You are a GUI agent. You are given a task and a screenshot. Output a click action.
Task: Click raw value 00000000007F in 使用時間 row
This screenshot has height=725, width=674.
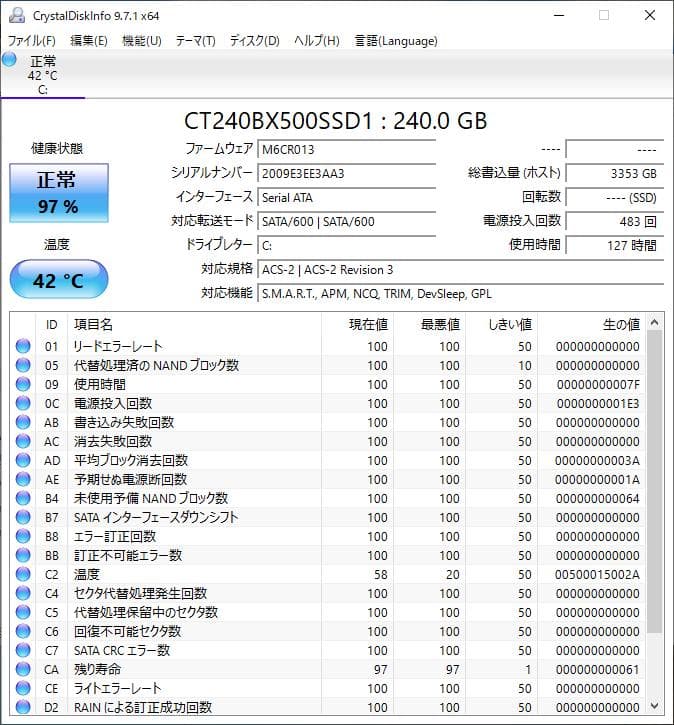tap(598, 385)
